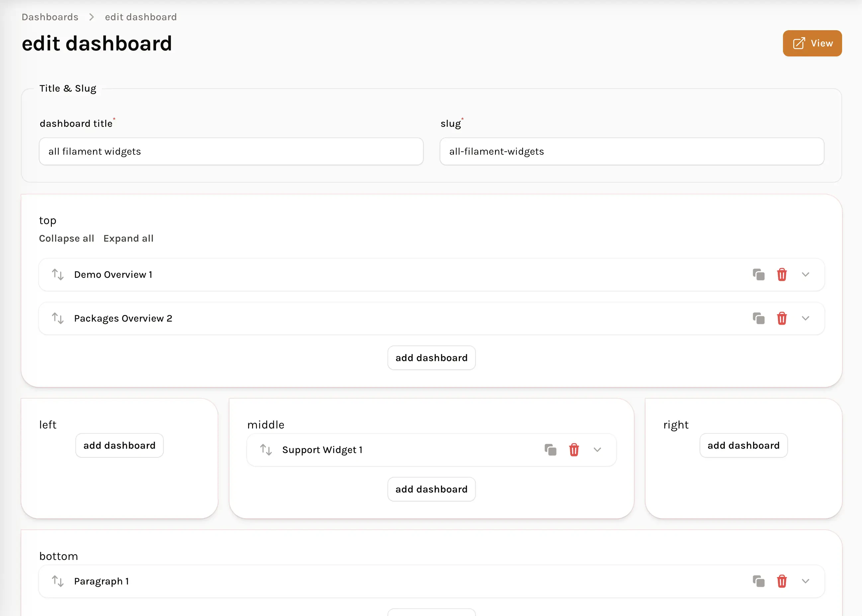Viewport: 862px width, 616px height.
Task: Click the Demo Overview 1 row label
Action: pos(113,274)
